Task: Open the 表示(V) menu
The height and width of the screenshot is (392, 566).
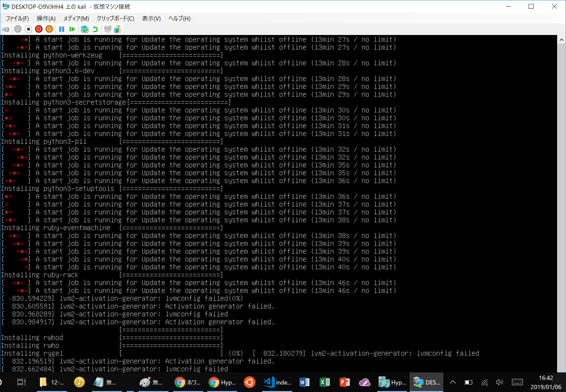Action: (x=151, y=19)
